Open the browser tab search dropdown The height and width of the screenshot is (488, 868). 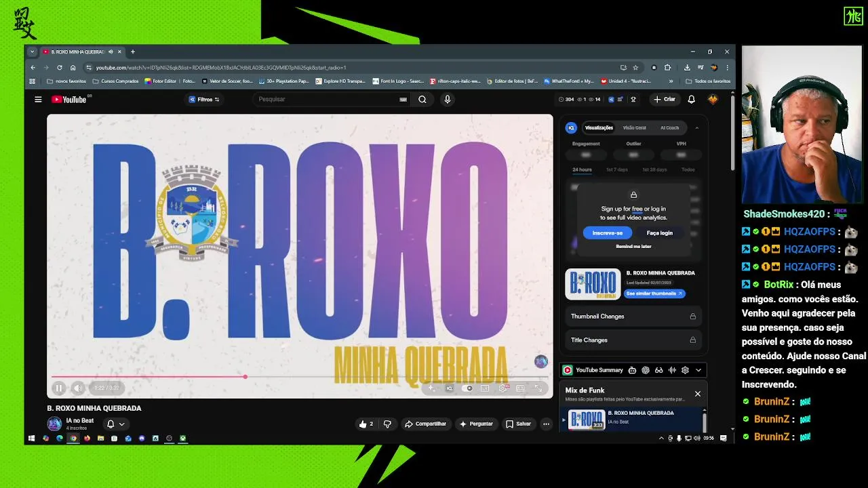pyautogui.click(x=32, y=52)
